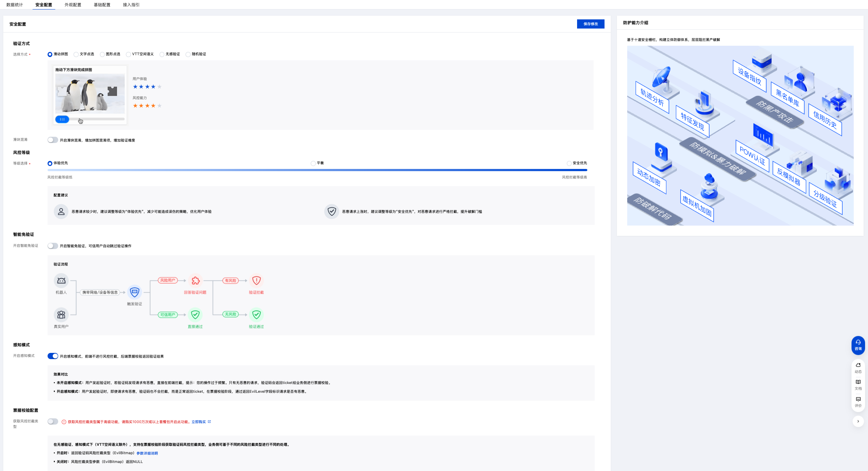This screenshot has width=868, height=471.
Task: Open the 文档 documentation icon
Action: click(858, 384)
